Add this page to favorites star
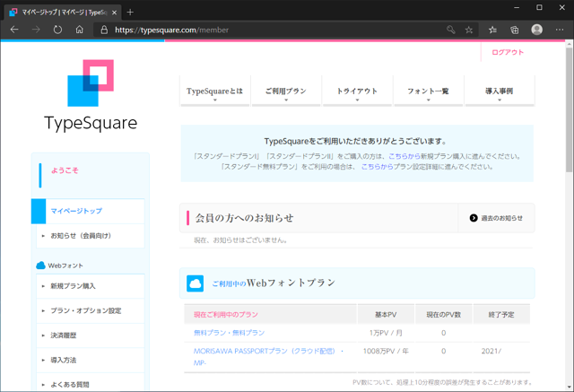The image size is (574, 392). (469, 30)
